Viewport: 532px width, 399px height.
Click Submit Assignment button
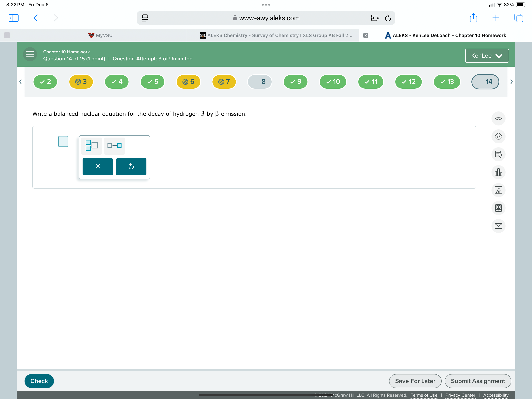477,381
